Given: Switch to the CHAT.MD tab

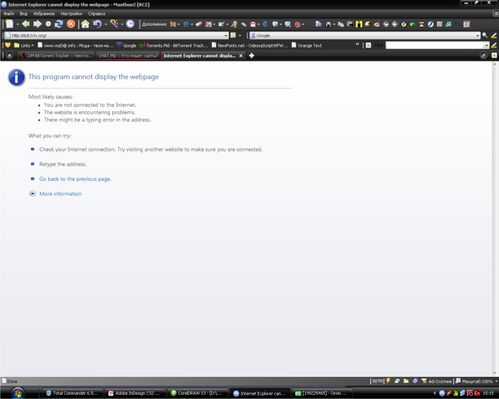Looking at the screenshot, I should [128, 56].
